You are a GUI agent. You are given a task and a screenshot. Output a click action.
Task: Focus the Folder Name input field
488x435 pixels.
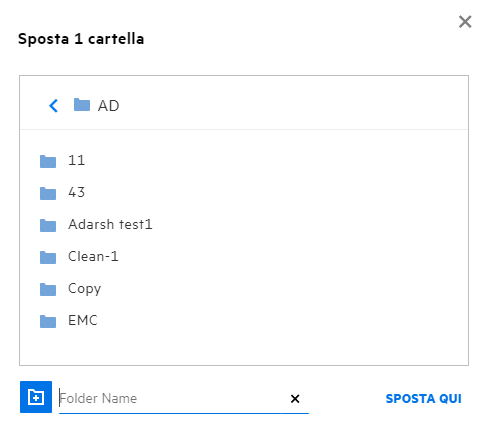coord(170,398)
